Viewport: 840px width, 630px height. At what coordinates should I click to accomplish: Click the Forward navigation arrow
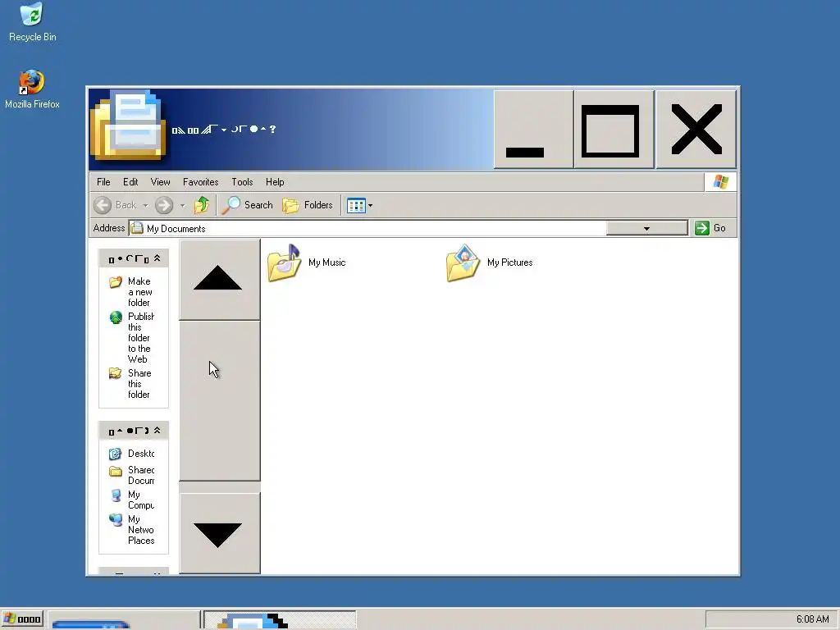pos(164,204)
